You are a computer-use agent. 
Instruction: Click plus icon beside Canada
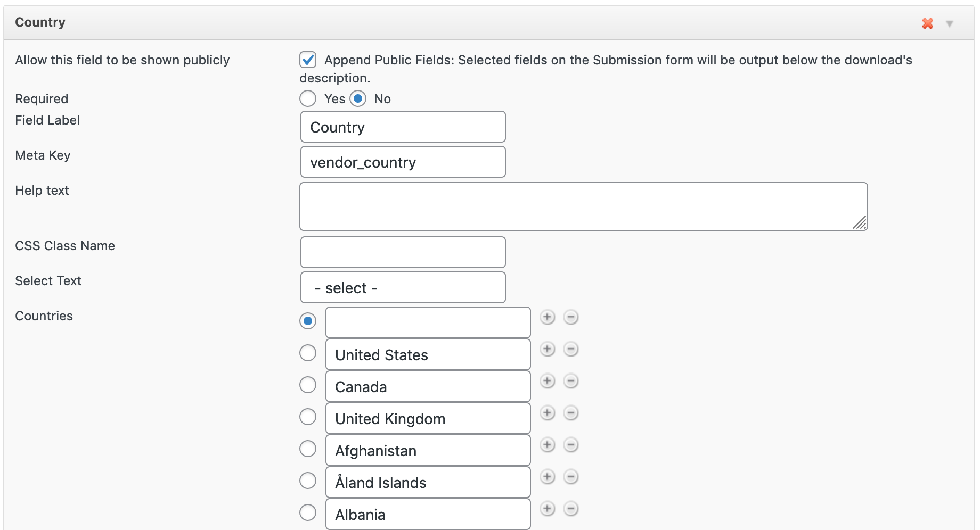[x=547, y=381]
